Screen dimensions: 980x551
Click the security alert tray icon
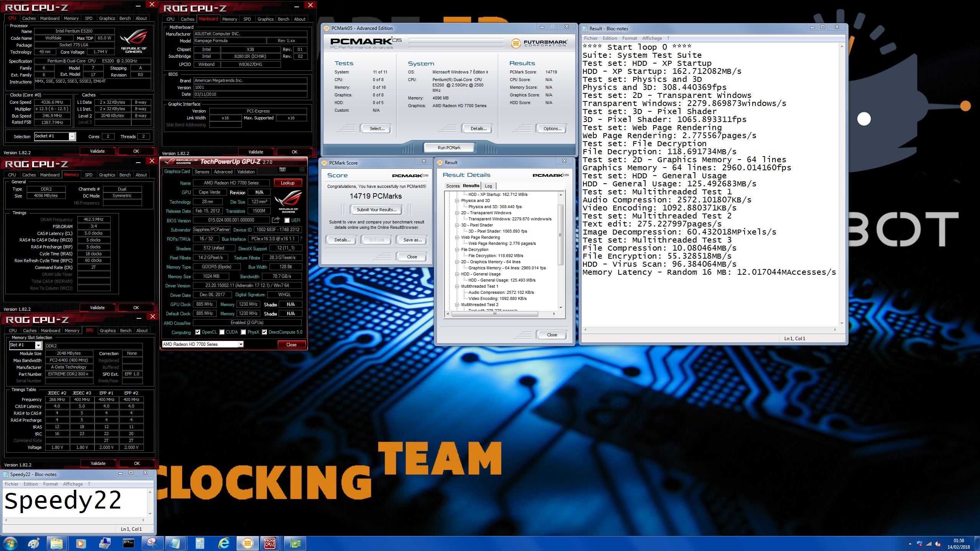point(920,544)
